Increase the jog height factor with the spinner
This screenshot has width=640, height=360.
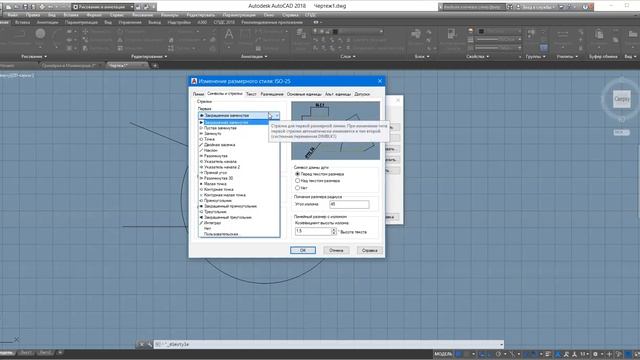click(333, 229)
